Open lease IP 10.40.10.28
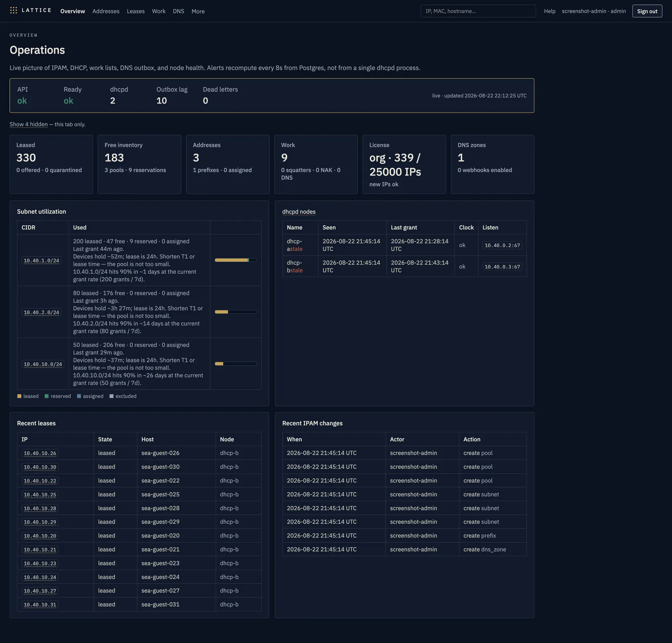 (x=40, y=509)
